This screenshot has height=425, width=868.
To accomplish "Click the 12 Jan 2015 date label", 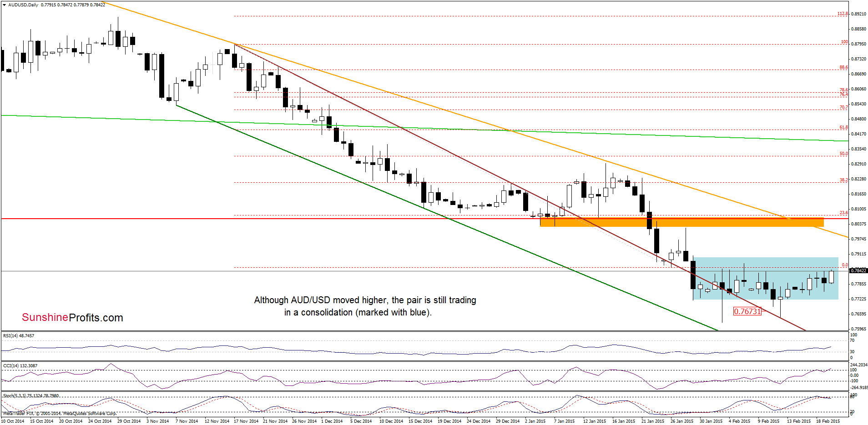I will click(x=595, y=421).
